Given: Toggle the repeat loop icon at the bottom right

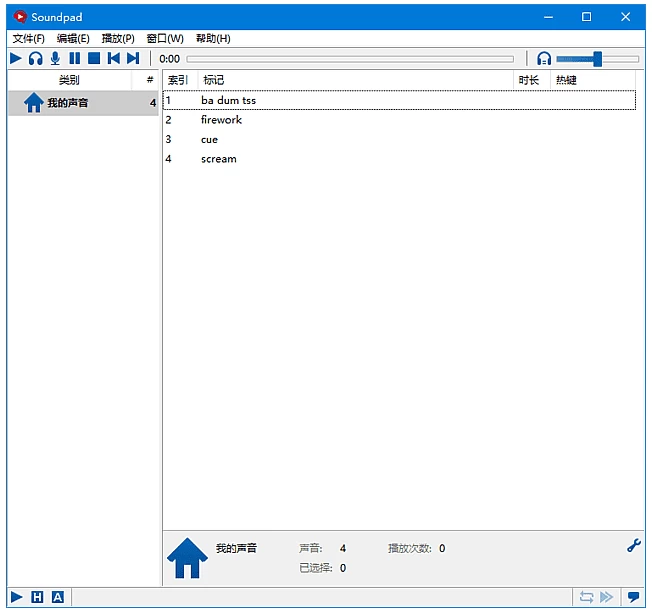Looking at the screenshot, I should [586, 597].
